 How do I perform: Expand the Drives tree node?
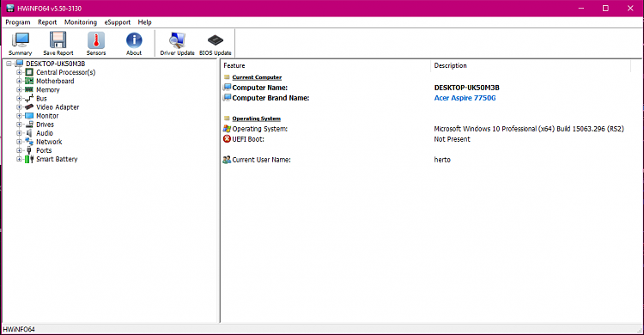pyautogui.click(x=19, y=125)
